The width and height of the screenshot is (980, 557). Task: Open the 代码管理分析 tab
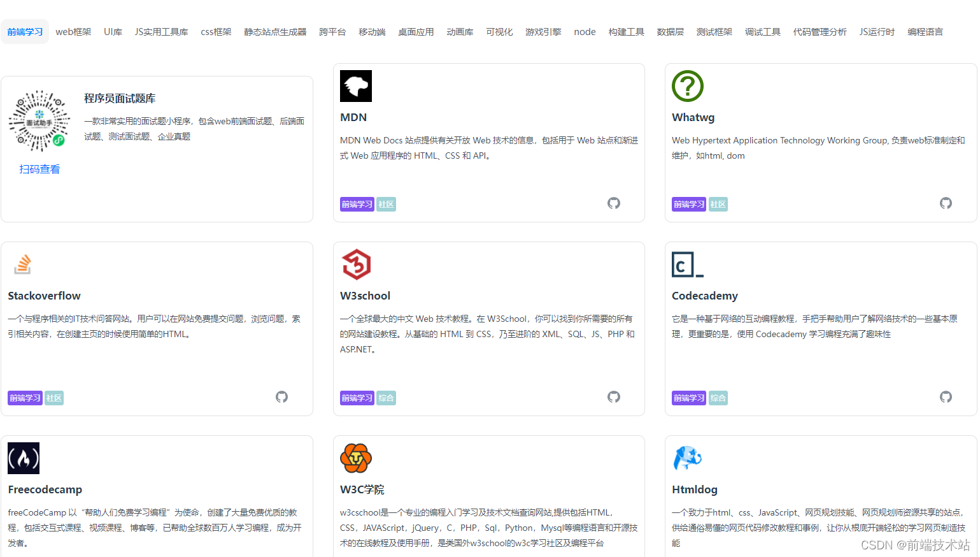820,32
